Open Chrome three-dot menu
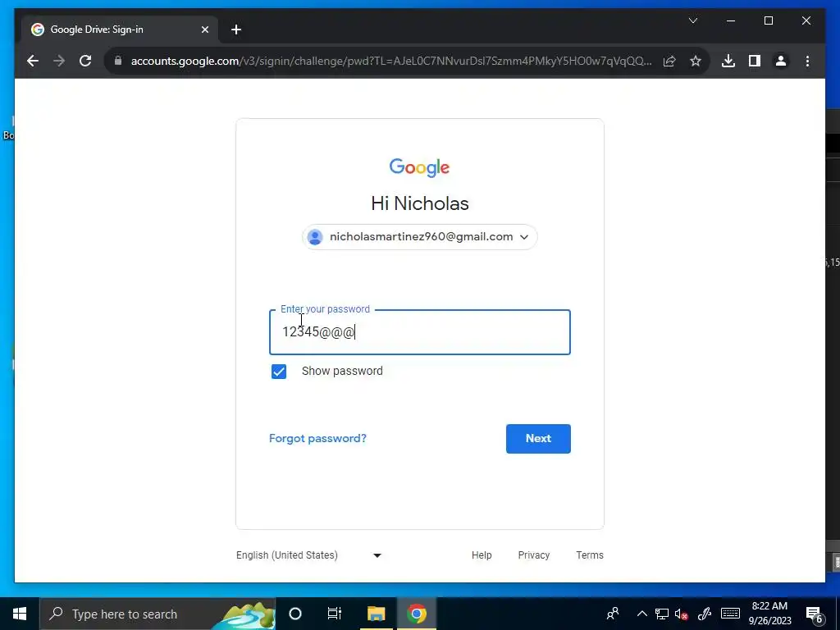The height and width of the screenshot is (630, 840). 807,61
